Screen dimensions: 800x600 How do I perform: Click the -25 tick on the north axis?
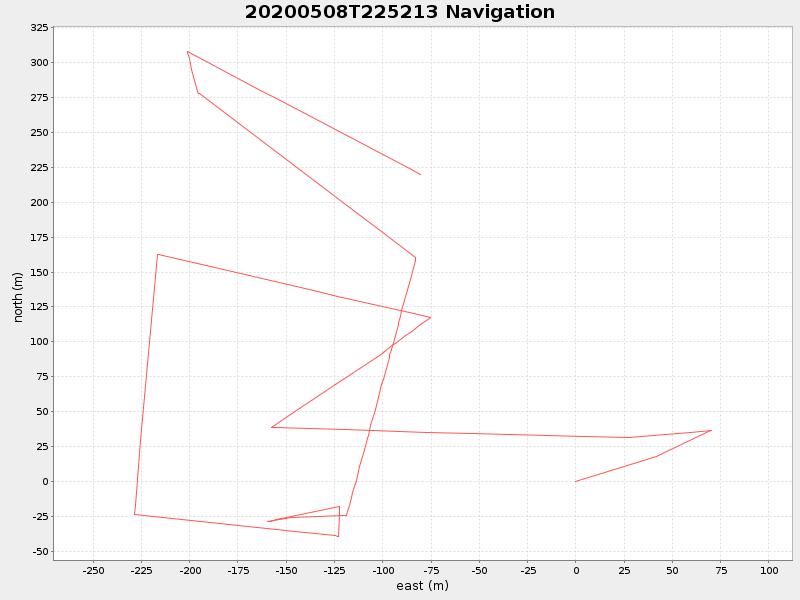40,516
